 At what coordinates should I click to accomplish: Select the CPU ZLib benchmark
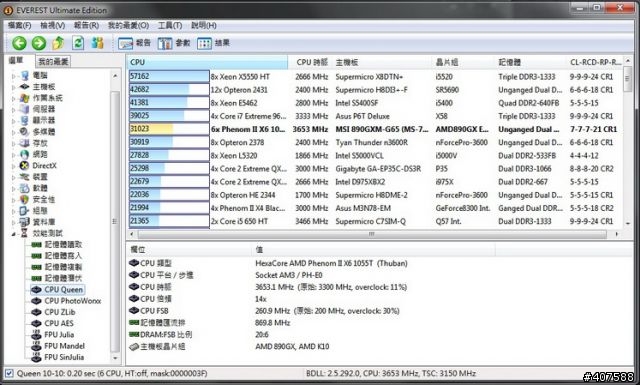point(60,312)
